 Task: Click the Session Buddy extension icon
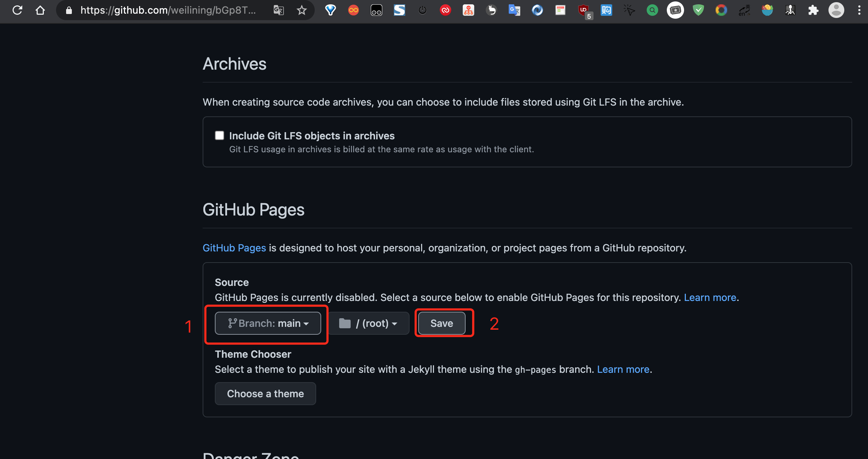coord(400,10)
